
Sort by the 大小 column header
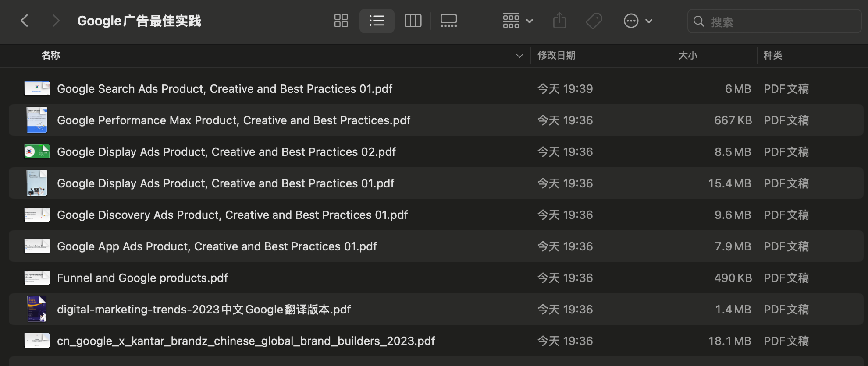pyautogui.click(x=687, y=55)
